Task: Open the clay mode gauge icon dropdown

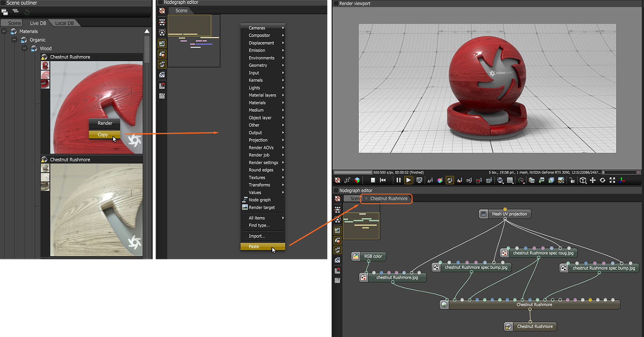Action: [521, 180]
